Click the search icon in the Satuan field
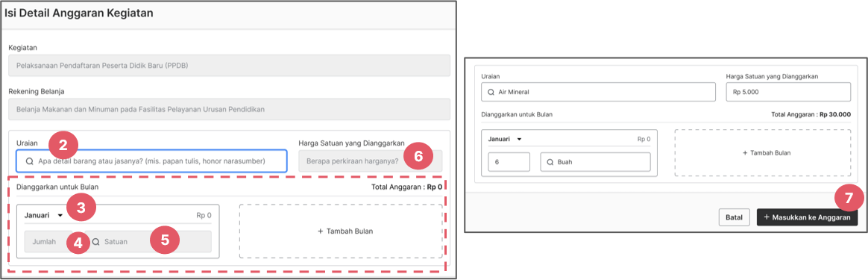868x280 pixels. click(95, 242)
